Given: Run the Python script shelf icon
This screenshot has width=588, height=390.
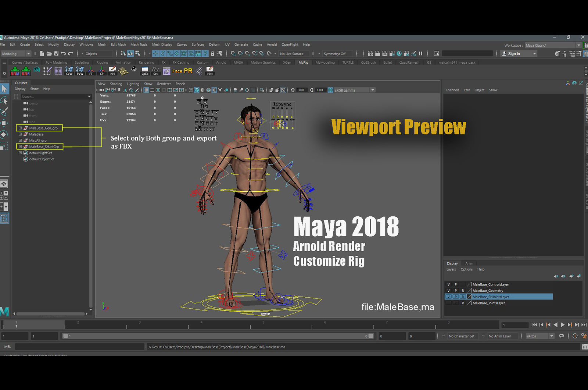Looking at the screenshot, I should 134,70.
